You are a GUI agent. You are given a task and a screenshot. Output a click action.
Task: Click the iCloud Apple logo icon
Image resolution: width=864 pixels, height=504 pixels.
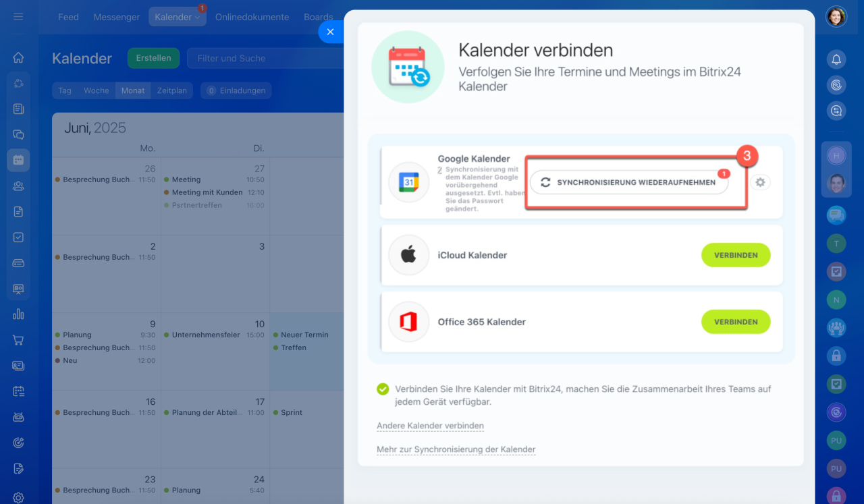point(408,255)
